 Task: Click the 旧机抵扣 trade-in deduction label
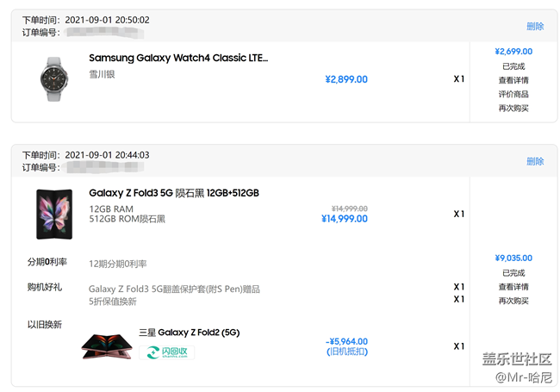point(346,352)
